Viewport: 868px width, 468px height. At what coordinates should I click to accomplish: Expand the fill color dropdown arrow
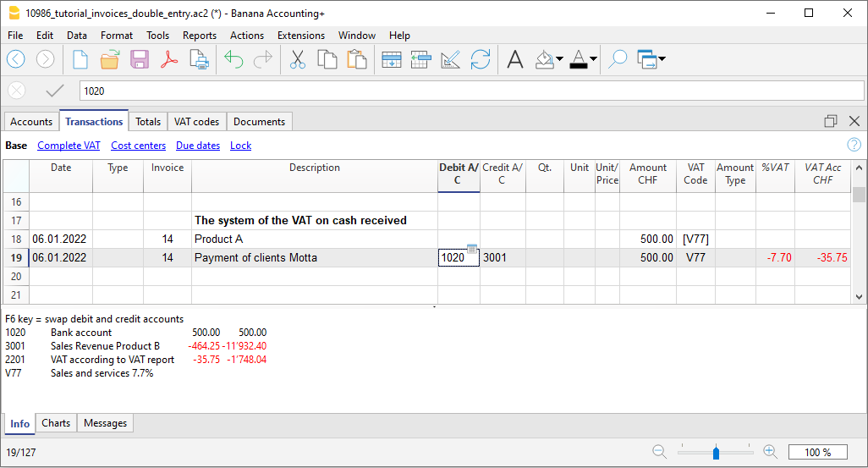[560, 59]
